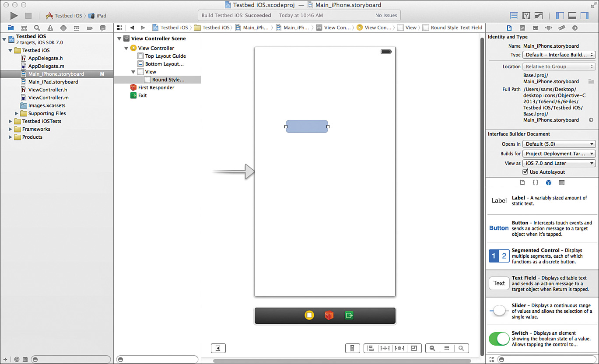Select Images.xcassets
This screenshot has height=364, width=599.
point(47,105)
